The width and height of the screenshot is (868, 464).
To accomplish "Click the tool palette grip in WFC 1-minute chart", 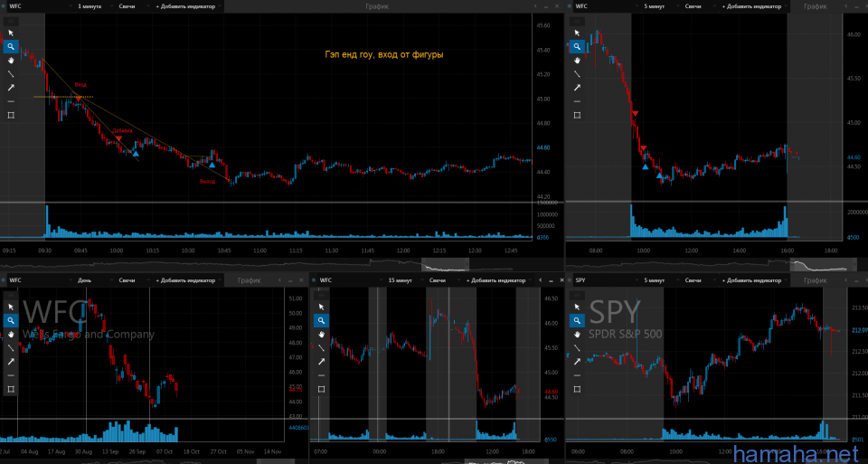I will point(11,21).
